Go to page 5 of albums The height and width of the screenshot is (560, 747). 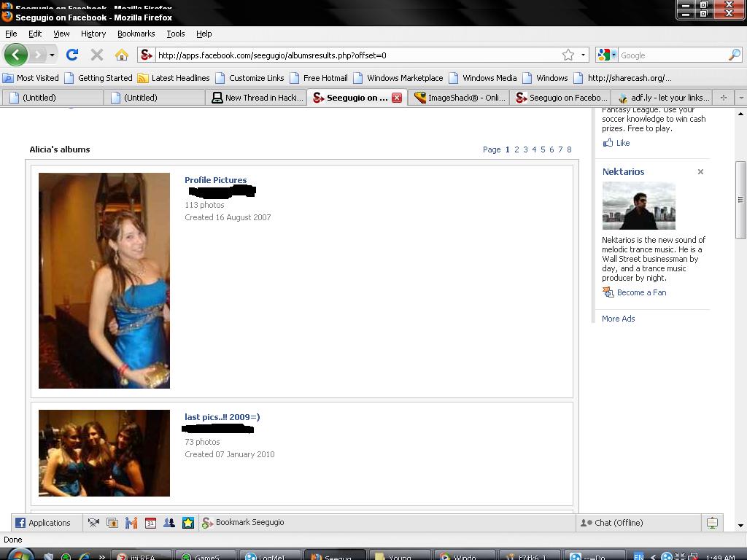(543, 149)
